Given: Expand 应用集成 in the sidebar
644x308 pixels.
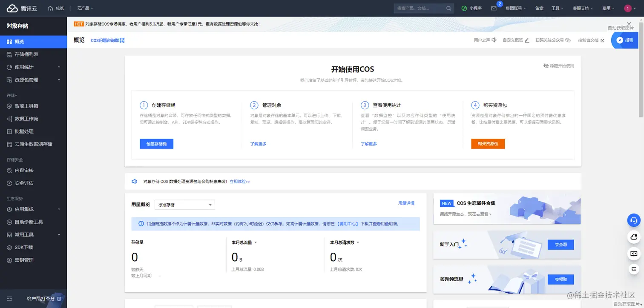Looking at the screenshot, I should (34, 209).
